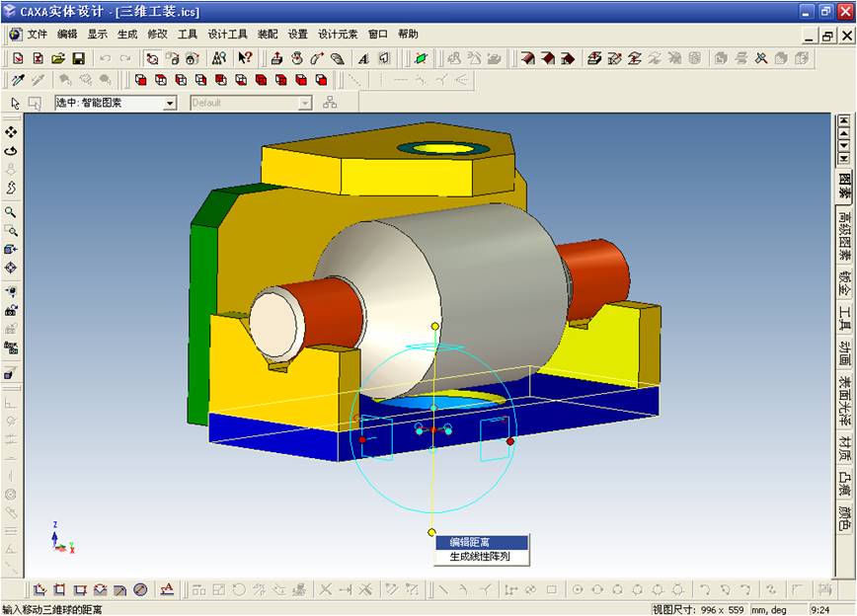This screenshot has height=616, width=857.
Task: Open the 设计工具 menu
Action: [x=227, y=34]
